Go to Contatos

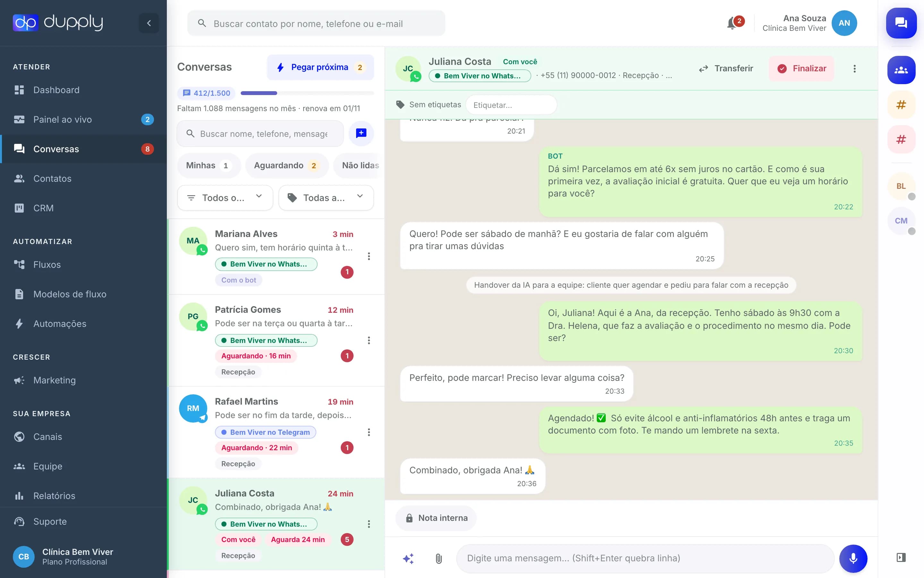point(83,179)
